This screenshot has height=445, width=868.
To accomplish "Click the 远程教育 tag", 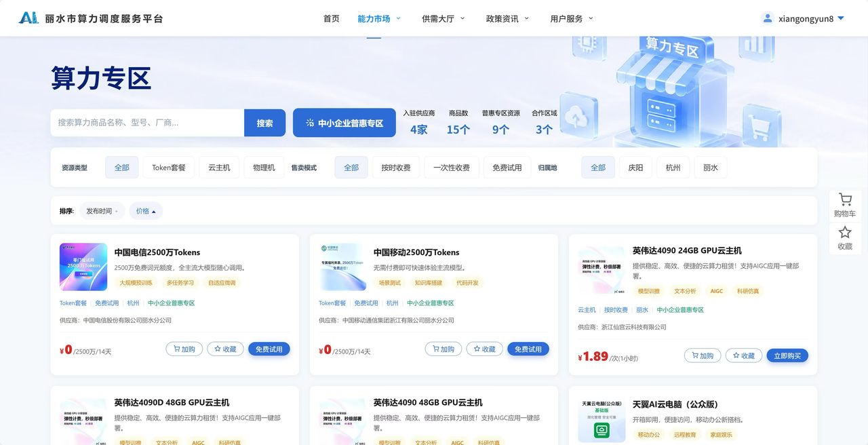I will (685, 435).
